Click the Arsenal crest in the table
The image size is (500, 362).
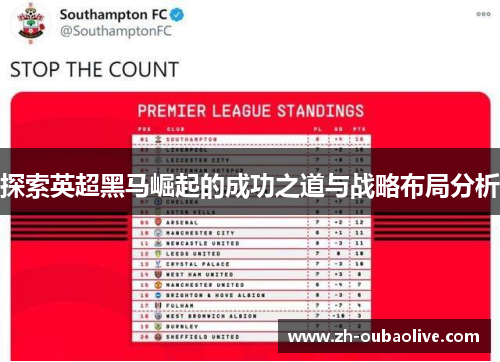pyautogui.click(x=158, y=222)
